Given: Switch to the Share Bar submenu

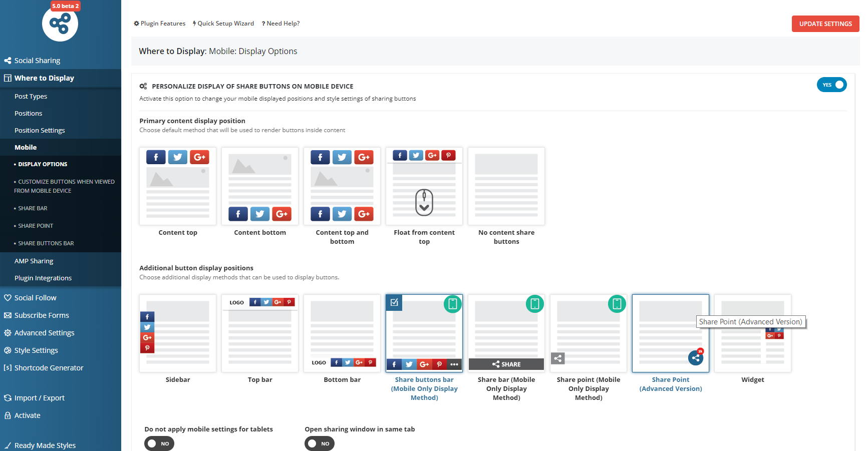Looking at the screenshot, I should point(32,208).
